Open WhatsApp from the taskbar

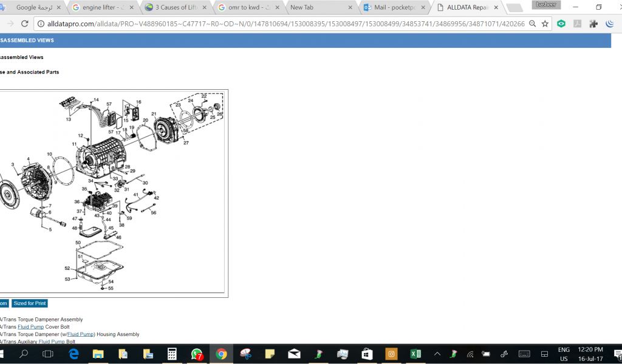click(x=196, y=354)
